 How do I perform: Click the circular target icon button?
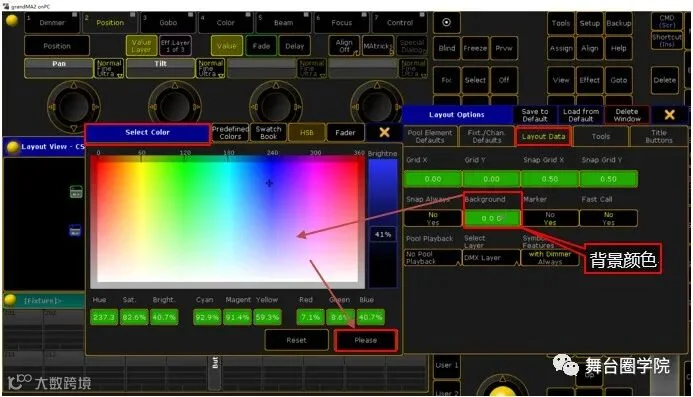[446, 22]
